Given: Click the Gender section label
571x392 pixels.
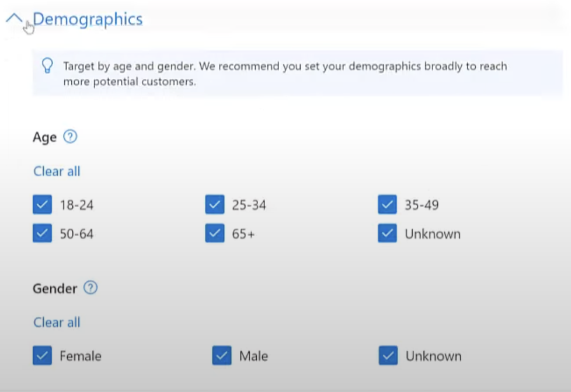Looking at the screenshot, I should pos(55,288).
